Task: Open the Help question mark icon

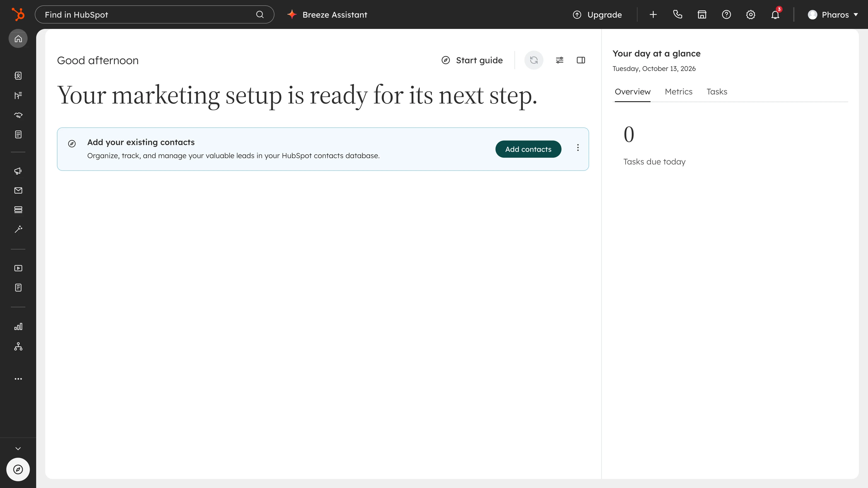Action: coord(726,14)
